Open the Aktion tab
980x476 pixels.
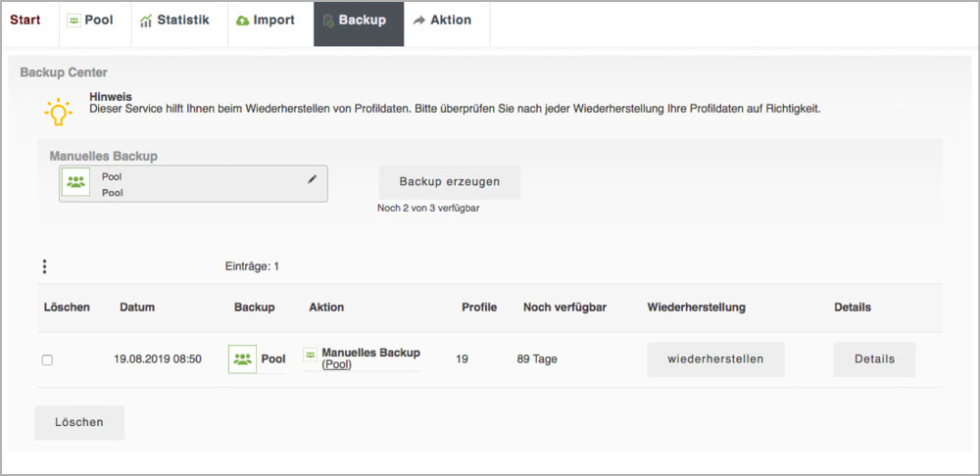point(442,21)
